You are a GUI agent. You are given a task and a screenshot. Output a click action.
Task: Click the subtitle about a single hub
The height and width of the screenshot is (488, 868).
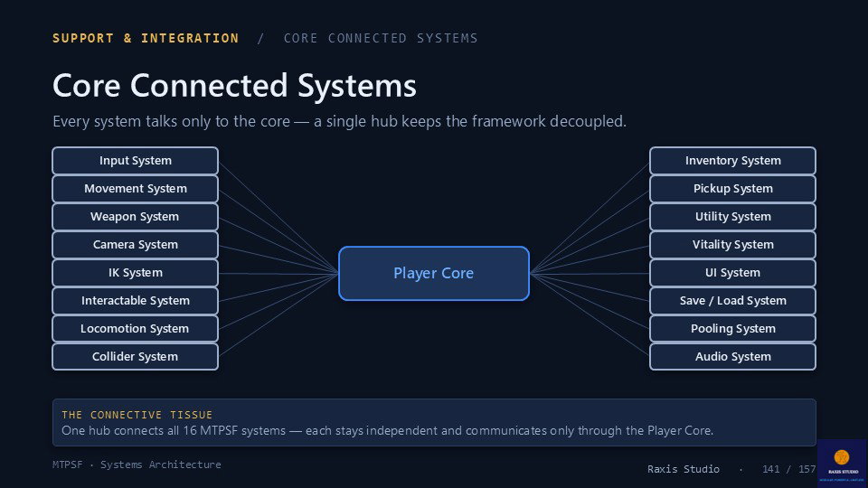pos(339,121)
